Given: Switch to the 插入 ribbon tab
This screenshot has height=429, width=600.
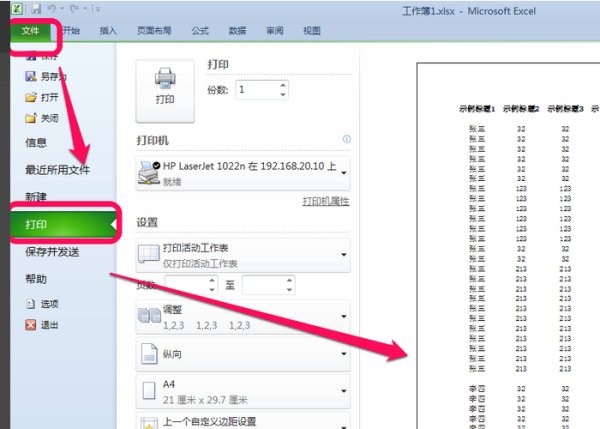Looking at the screenshot, I should [108, 31].
